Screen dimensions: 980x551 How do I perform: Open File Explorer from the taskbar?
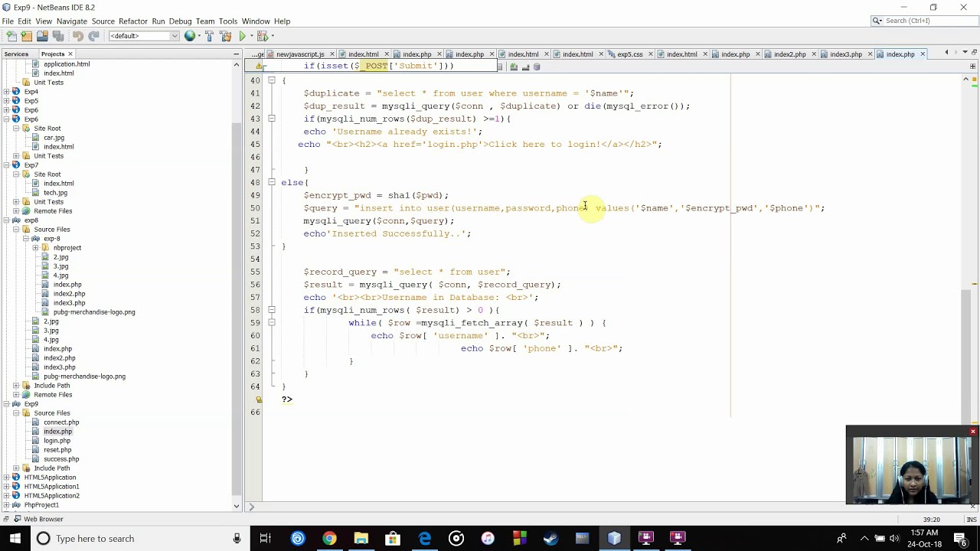361,538
